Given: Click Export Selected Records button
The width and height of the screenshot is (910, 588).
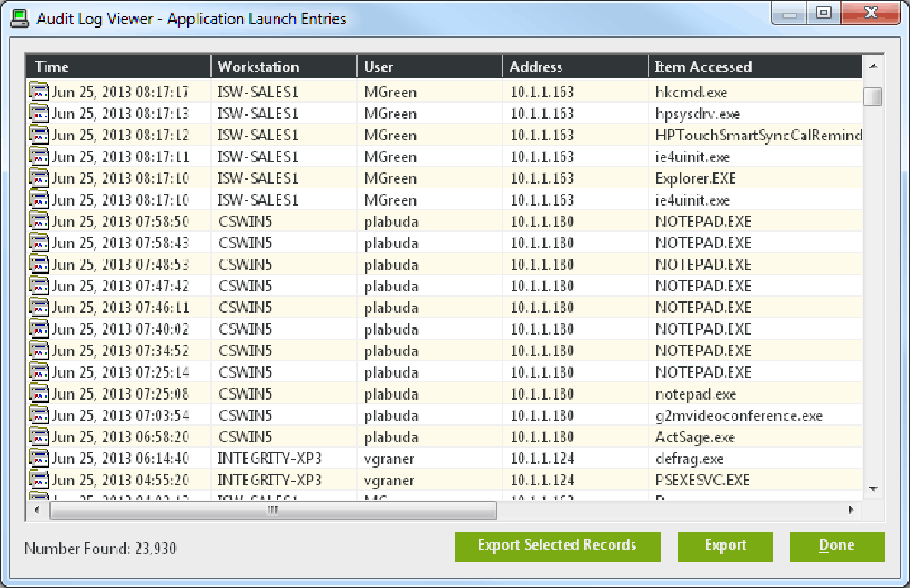Looking at the screenshot, I should (x=558, y=547).
